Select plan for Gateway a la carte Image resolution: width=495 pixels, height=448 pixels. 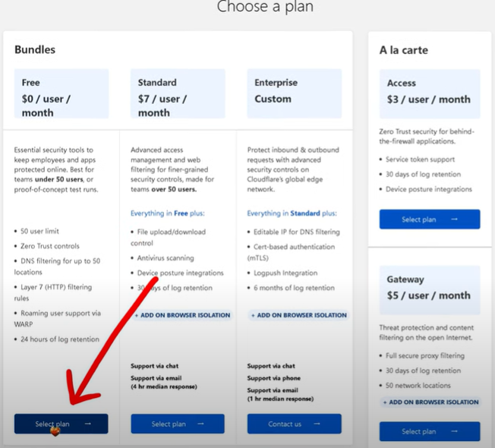[430, 431]
